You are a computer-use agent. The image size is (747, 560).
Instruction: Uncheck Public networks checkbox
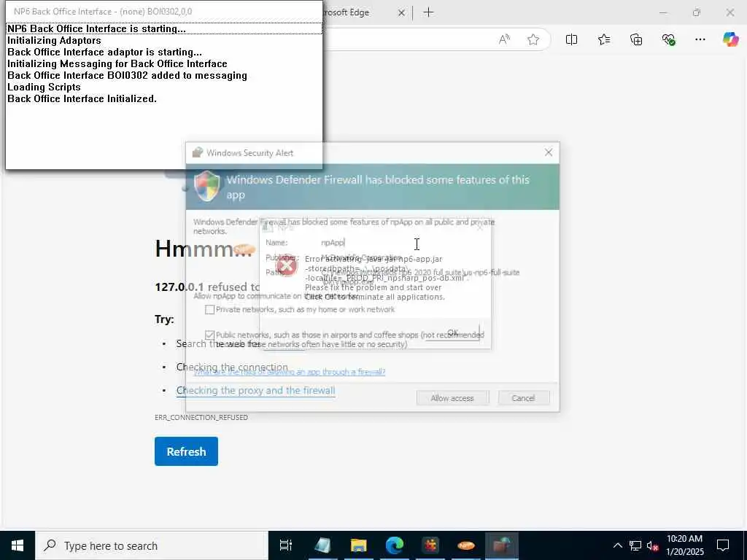(209, 335)
